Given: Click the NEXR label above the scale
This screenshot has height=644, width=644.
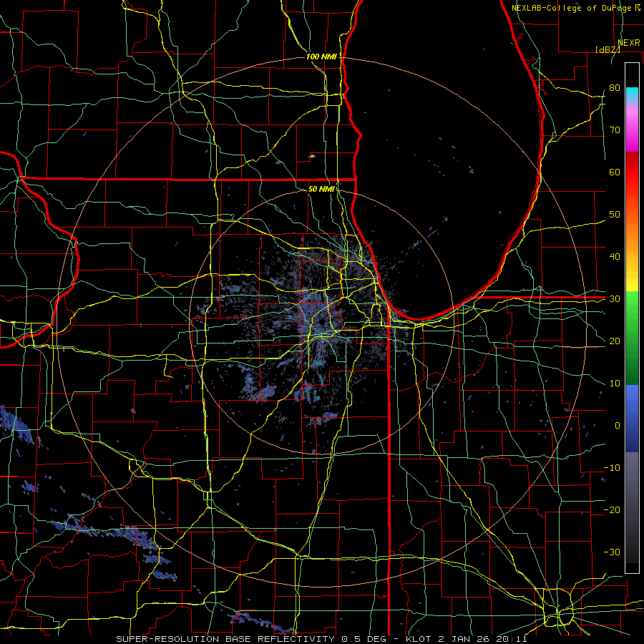Looking at the screenshot, I should 629,43.
